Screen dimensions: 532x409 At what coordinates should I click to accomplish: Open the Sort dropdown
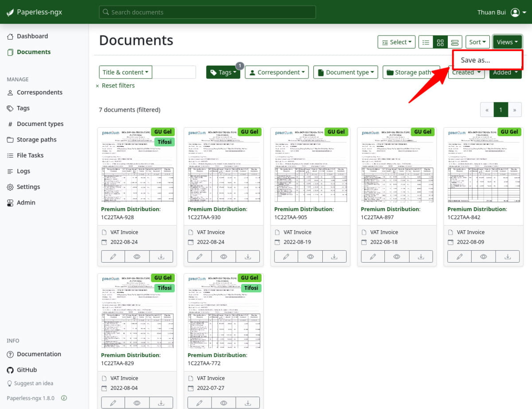(477, 42)
